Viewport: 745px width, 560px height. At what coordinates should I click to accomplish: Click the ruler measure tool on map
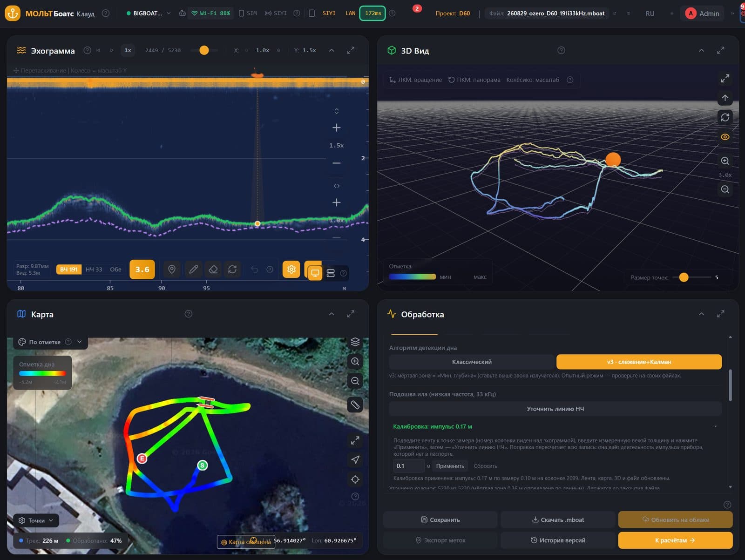355,405
